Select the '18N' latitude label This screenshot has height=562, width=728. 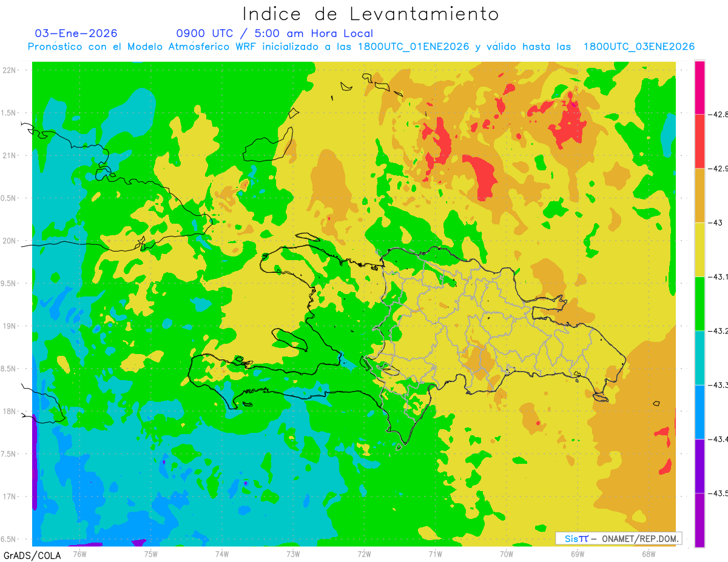click(x=9, y=411)
